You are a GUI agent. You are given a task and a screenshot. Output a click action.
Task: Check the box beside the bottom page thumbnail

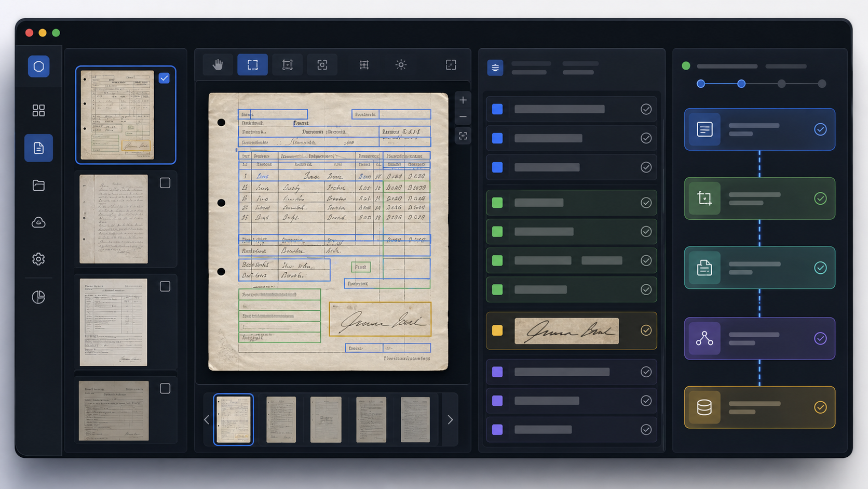pyautogui.click(x=165, y=389)
